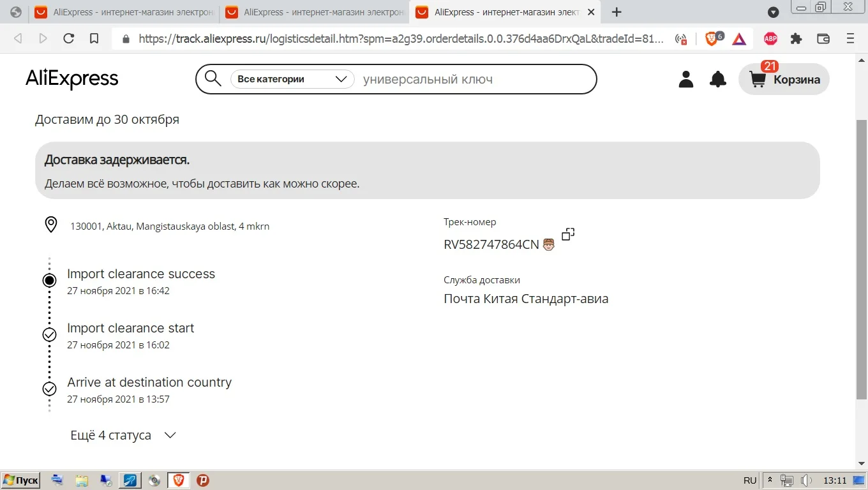Click the disc icon in the taskbar
The height and width of the screenshot is (490, 868).
tap(154, 480)
